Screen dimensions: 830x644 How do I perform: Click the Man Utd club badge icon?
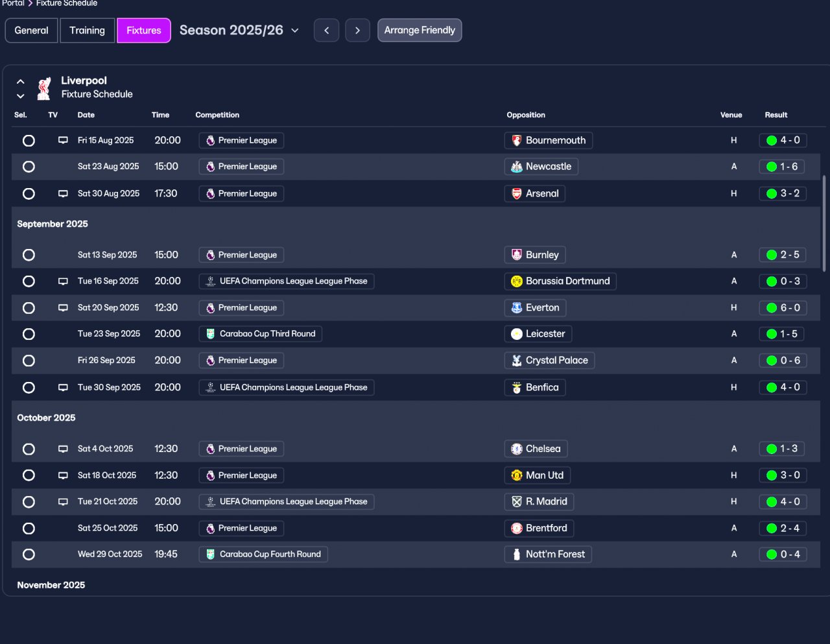coord(517,475)
